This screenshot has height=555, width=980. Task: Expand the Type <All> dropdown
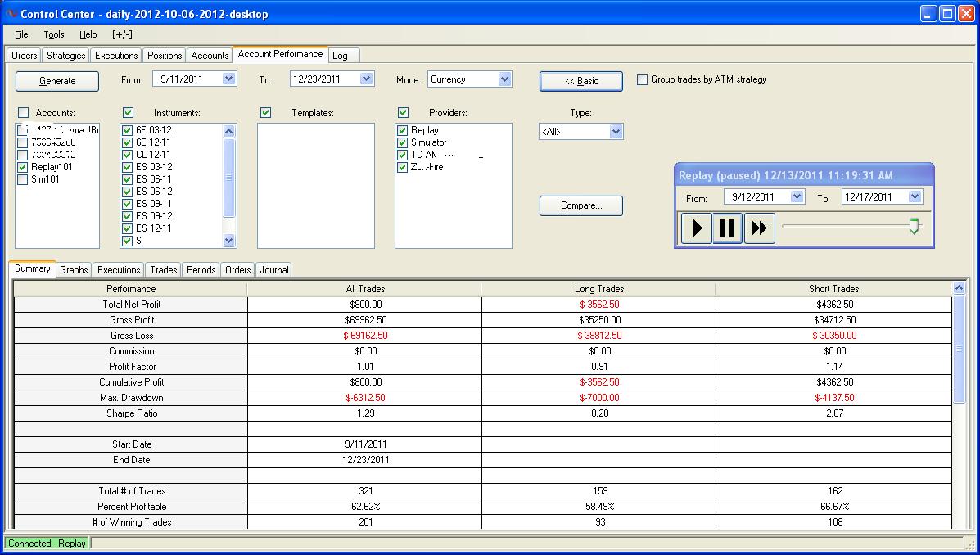pos(616,131)
